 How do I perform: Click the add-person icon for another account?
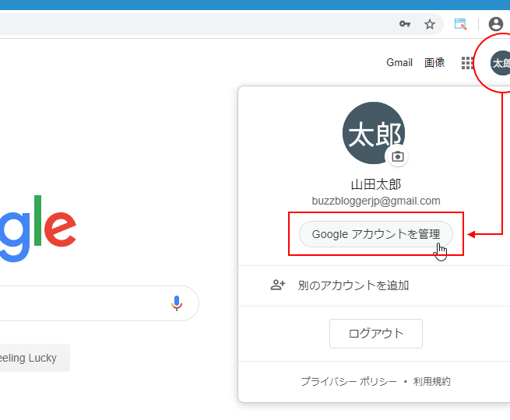coord(277,285)
